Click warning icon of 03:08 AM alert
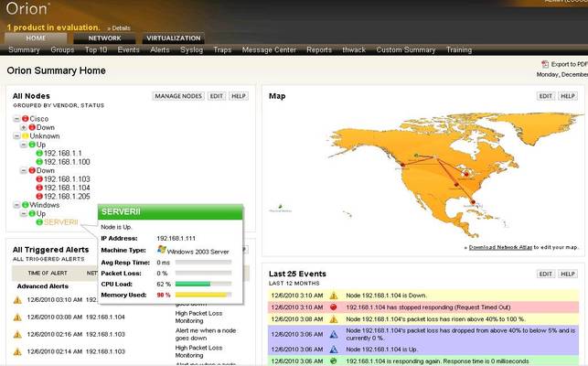Screen dimensions: 588x366 [x=17, y=318]
